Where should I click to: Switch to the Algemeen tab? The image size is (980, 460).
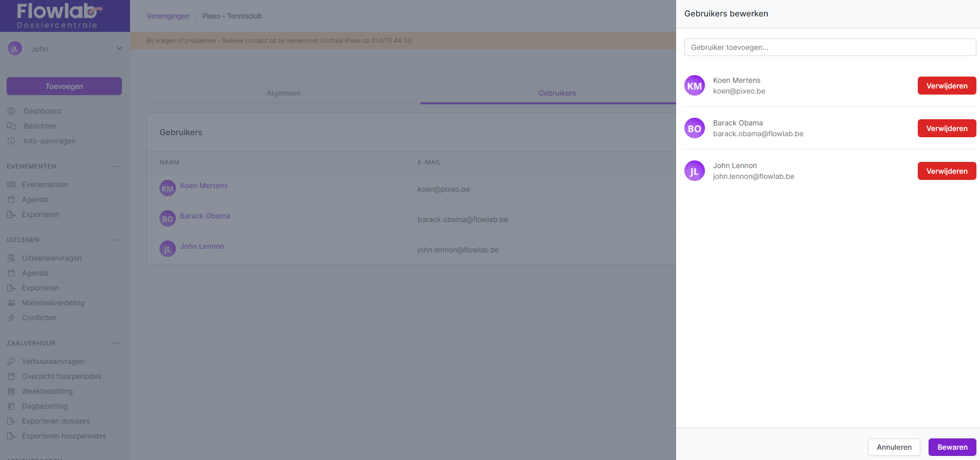click(283, 93)
